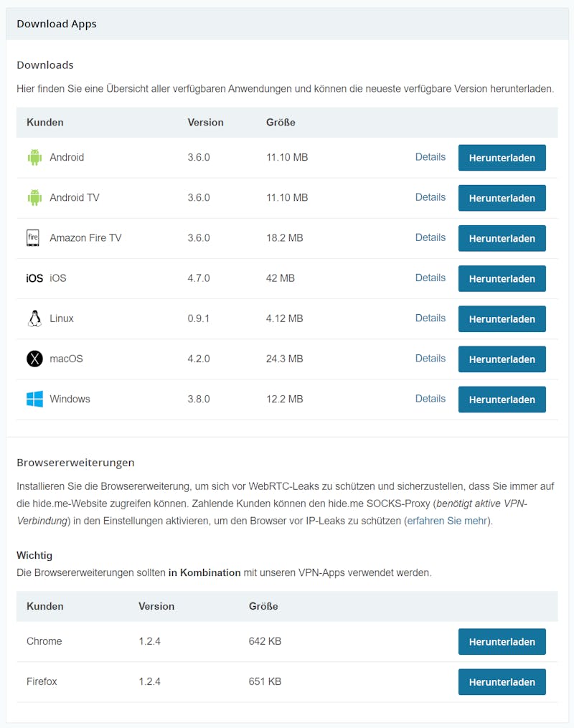Click the Chrome row name
The height and width of the screenshot is (728, 574).
tap(44, 641)
